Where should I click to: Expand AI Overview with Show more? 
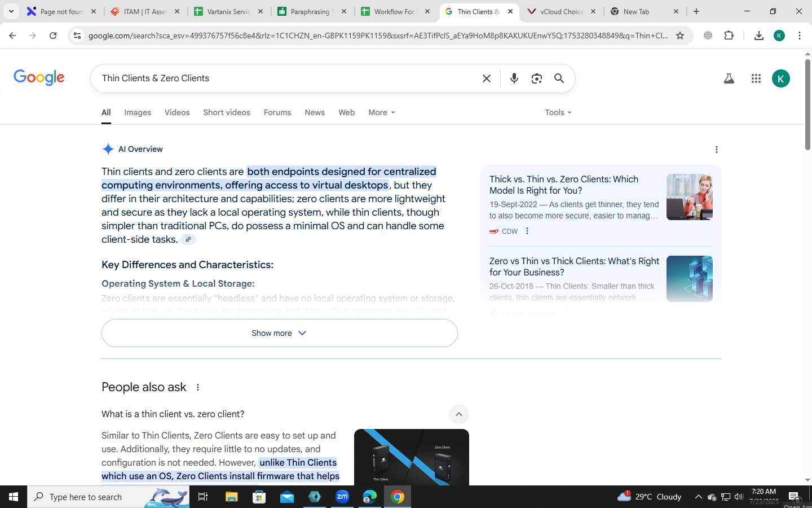tap(279, 333)
